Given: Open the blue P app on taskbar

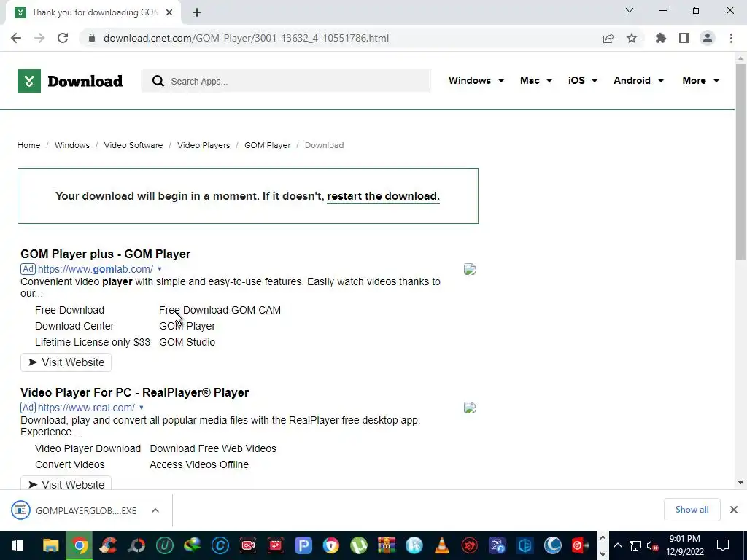Looking at the screenshot, I should (x=303, y=545).
